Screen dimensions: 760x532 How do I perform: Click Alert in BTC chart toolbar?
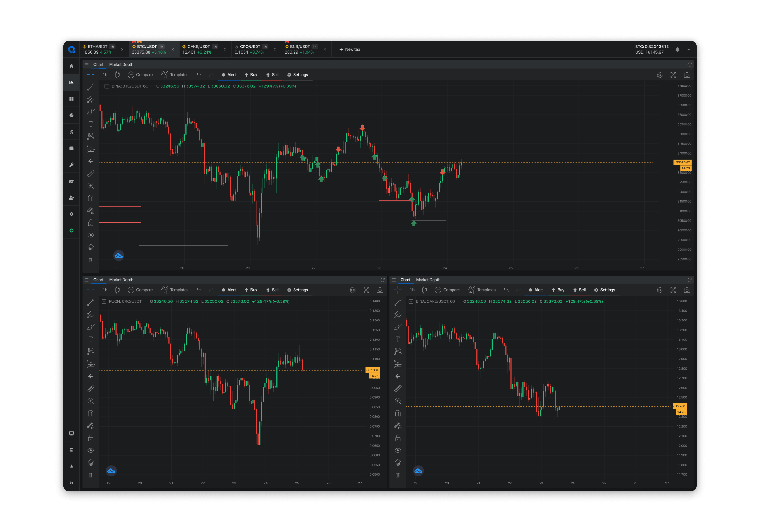pyautogui.click(x=228, y=75)
